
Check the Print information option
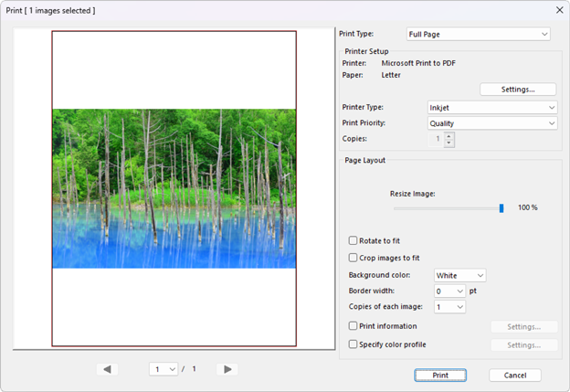pos(354,326)
